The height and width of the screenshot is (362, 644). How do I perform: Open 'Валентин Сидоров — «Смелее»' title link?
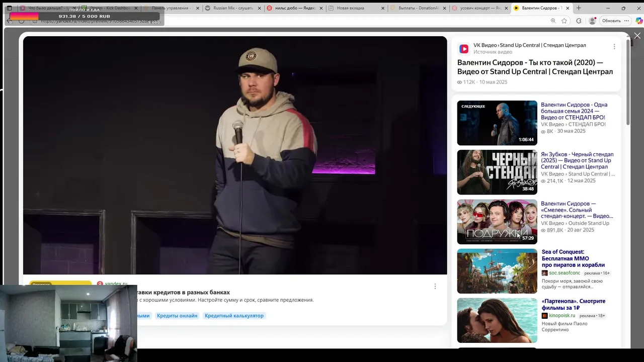pyautogui.click(x=577, y=210)
